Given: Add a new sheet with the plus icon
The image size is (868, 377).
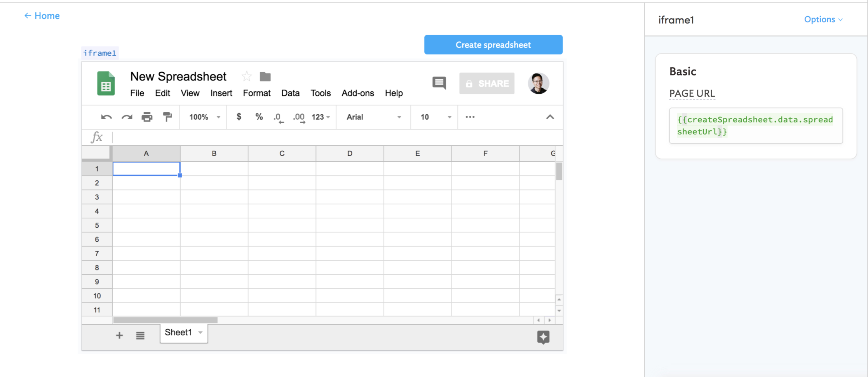Looking at the screenshot, I should (x=119, y=335).
